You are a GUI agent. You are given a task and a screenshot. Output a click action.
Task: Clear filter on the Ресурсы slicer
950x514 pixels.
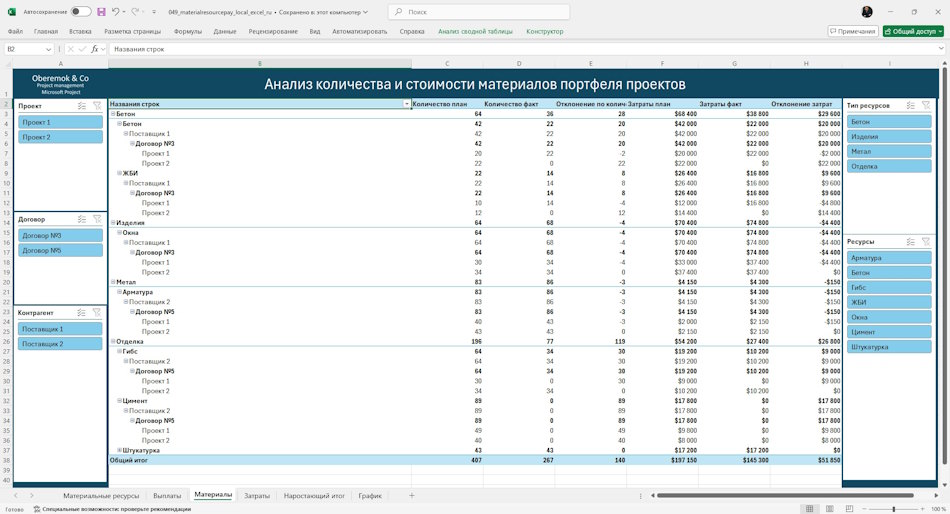pyautogui.click(x=926, y=241)
